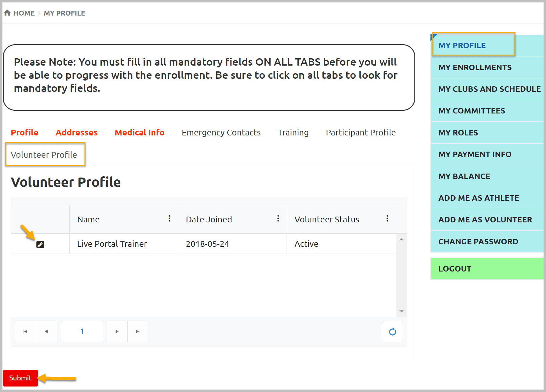Viewport: 546px width, 392px height.
Task: Select page number 1 in pager
Action: 82,332
